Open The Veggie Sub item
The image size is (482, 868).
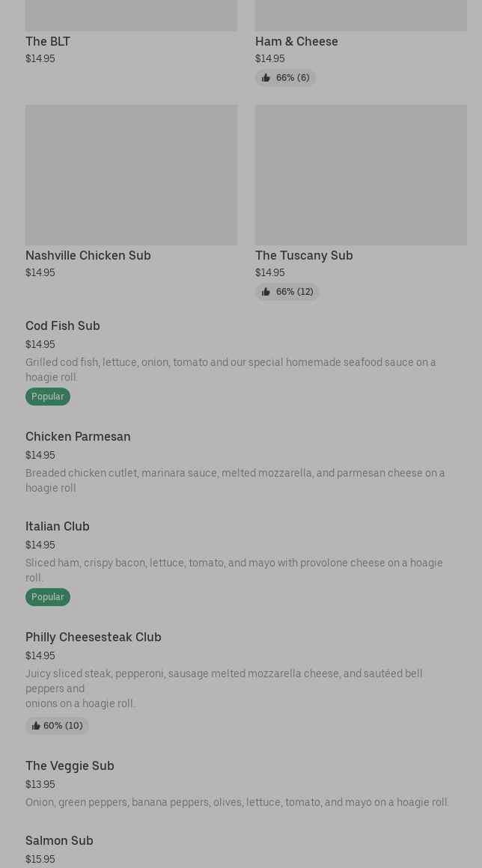[x=70, y=765]
